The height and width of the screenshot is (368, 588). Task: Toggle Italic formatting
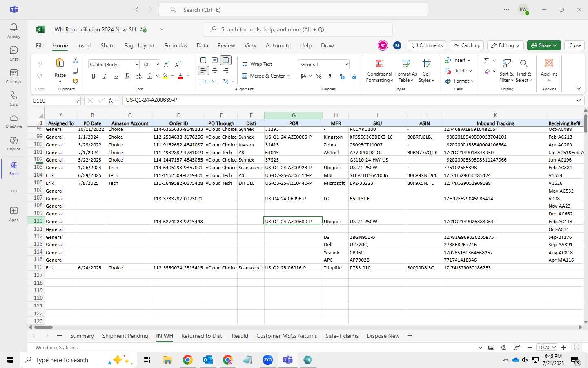tap(105, 76)
